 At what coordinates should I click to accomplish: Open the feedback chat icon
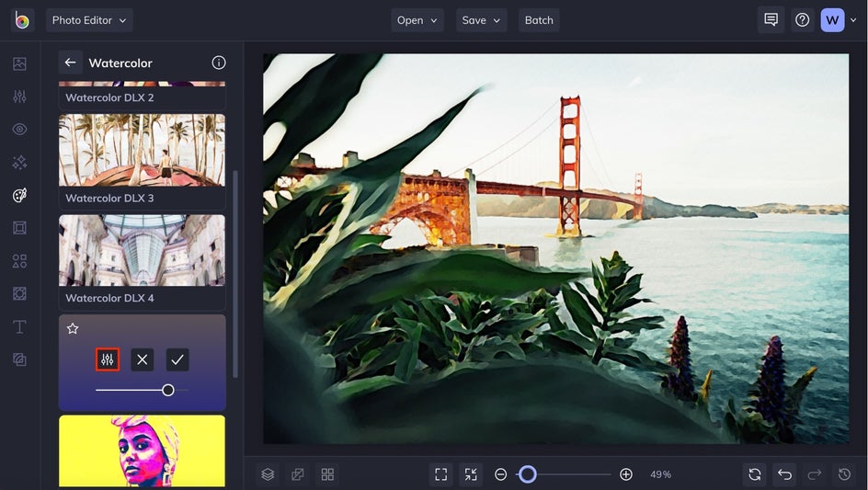771,20
